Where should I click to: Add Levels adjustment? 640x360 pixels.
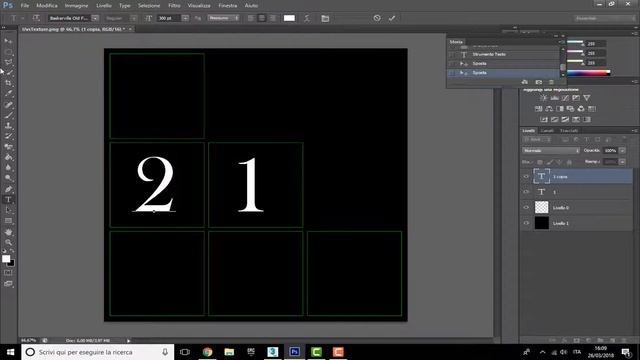coord(554,98)
